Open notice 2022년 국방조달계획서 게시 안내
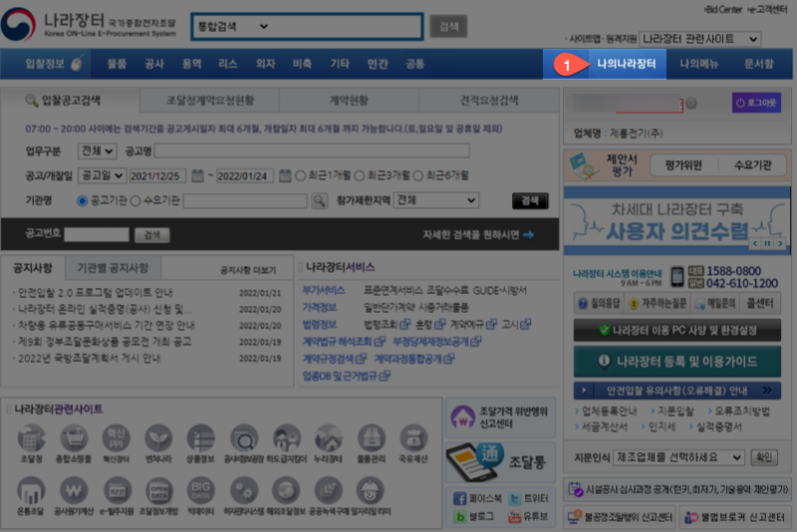Screen dimensions: 797x532 (89, 359)
